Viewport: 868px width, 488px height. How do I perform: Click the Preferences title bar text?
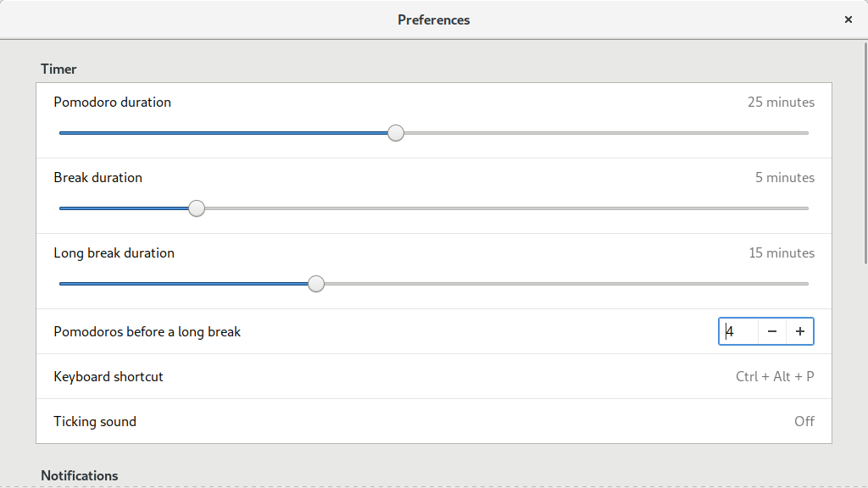[x=434, y=19]
